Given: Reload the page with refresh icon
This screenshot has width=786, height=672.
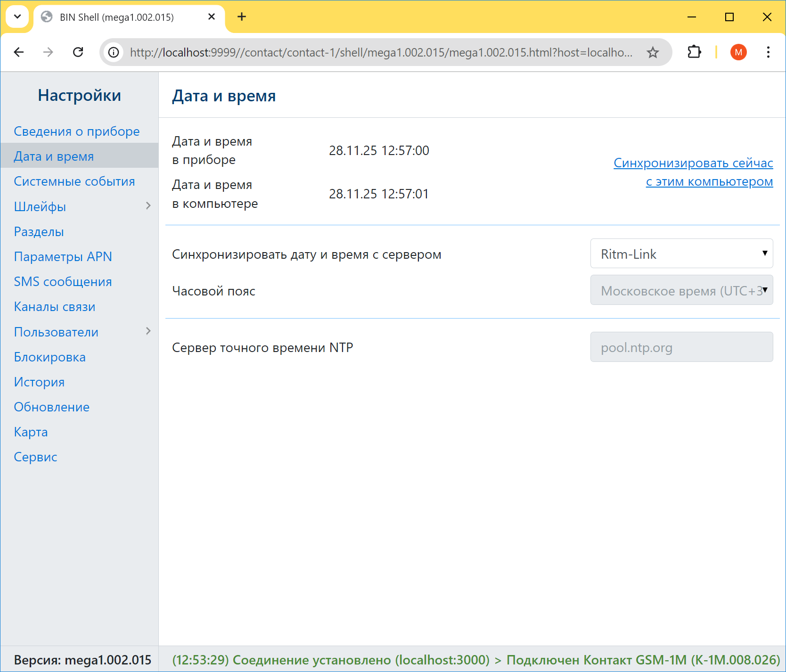Looking at the screenshot, I should [78, 52].
